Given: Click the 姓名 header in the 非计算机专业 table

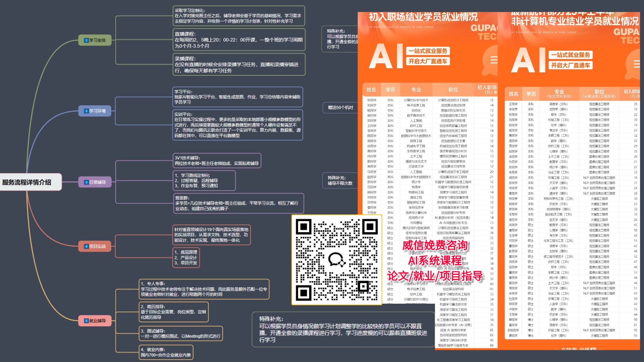Looking at the screenshot, I should point(514,94).
